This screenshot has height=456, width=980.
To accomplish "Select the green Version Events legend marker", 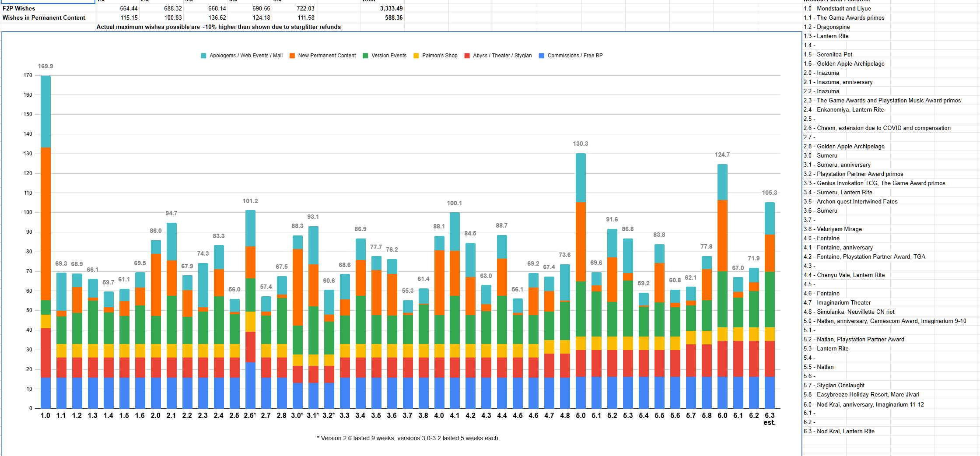I will (x=365, y=56).
